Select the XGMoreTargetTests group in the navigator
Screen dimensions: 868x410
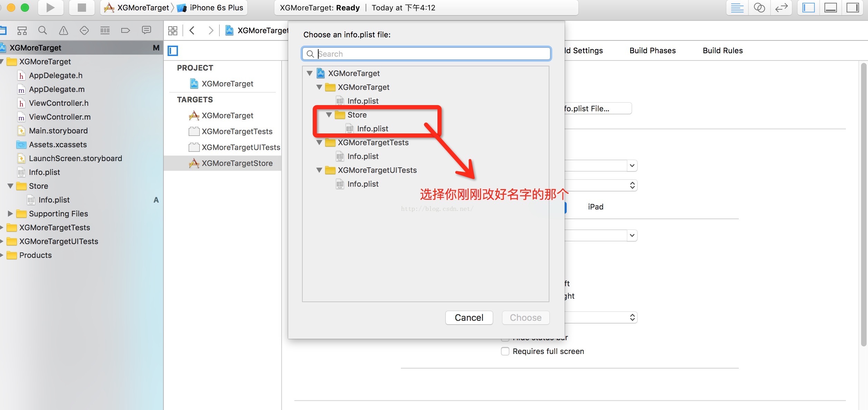[x=55, y=227]
